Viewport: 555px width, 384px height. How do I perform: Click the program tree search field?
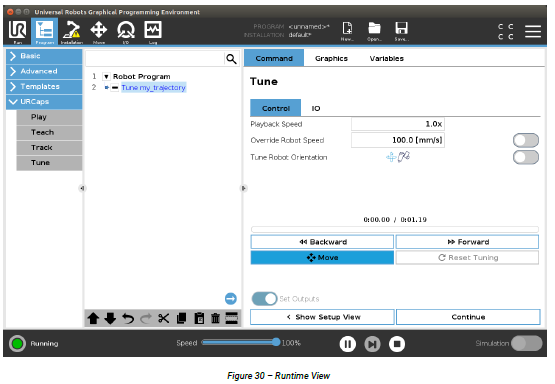click(155, 59)
